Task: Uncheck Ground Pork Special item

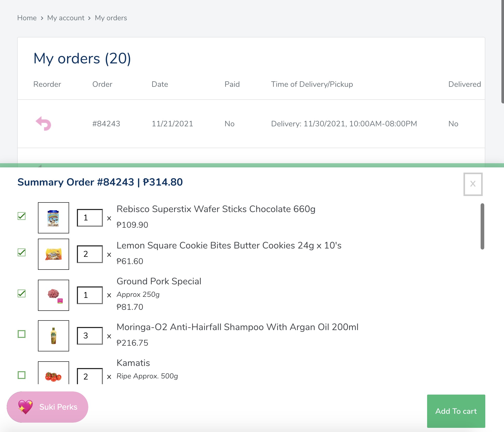Action: (x=22, y=293)
